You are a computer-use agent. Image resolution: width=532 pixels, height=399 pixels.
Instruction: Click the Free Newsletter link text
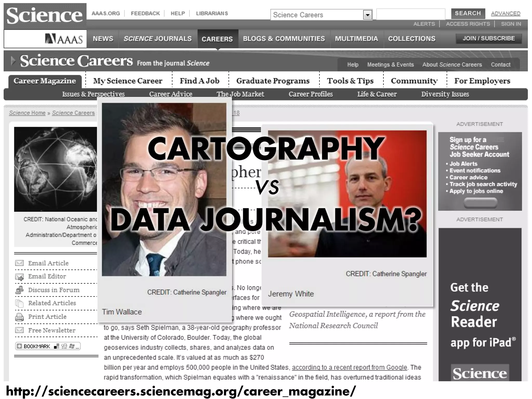click(52, 330)
